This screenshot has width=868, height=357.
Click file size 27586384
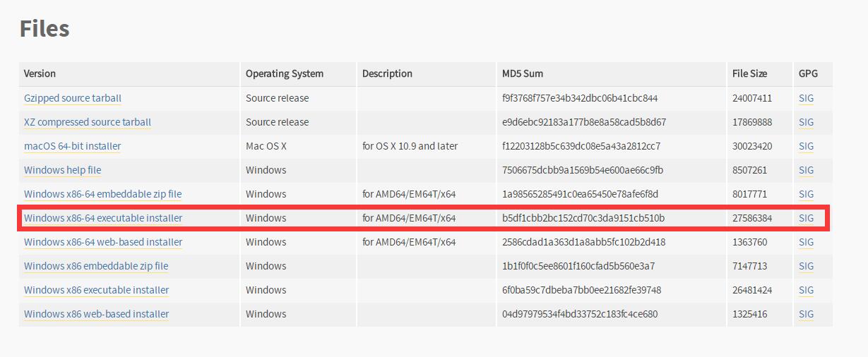click(752, 218)
